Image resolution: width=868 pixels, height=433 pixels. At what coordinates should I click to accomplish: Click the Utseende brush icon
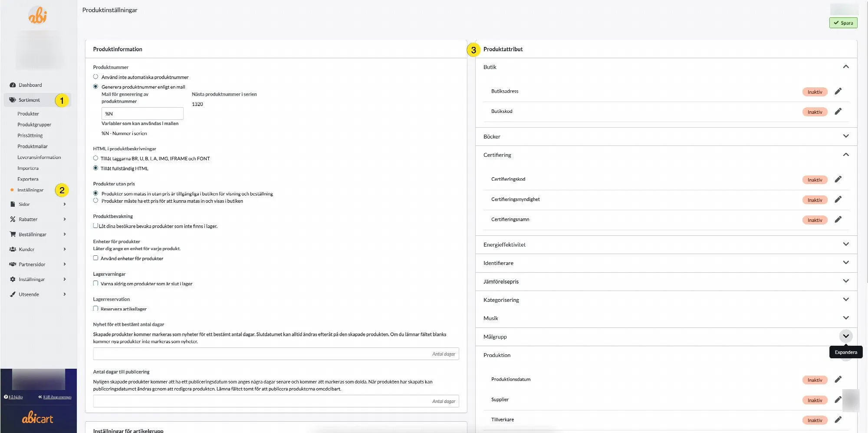[x=13, y=294]
